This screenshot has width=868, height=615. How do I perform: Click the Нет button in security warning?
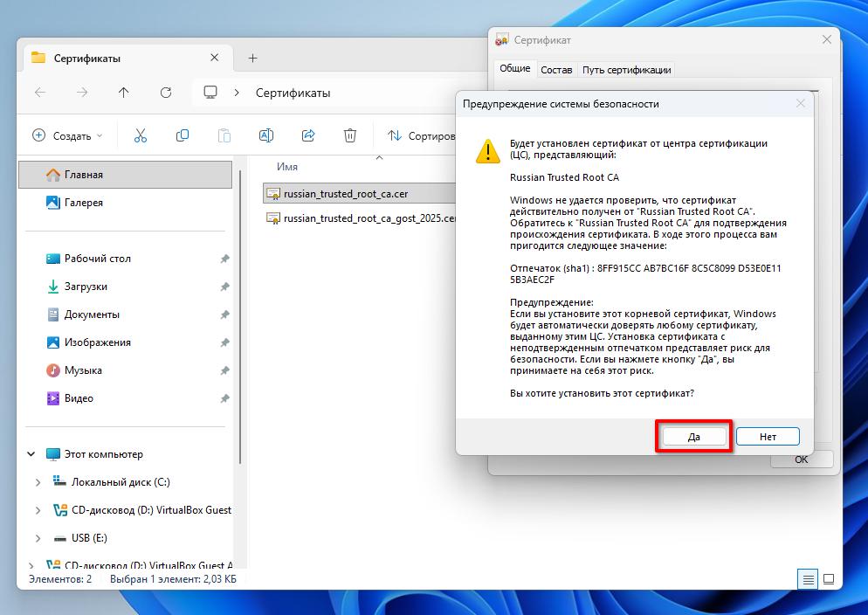[768, 436]
